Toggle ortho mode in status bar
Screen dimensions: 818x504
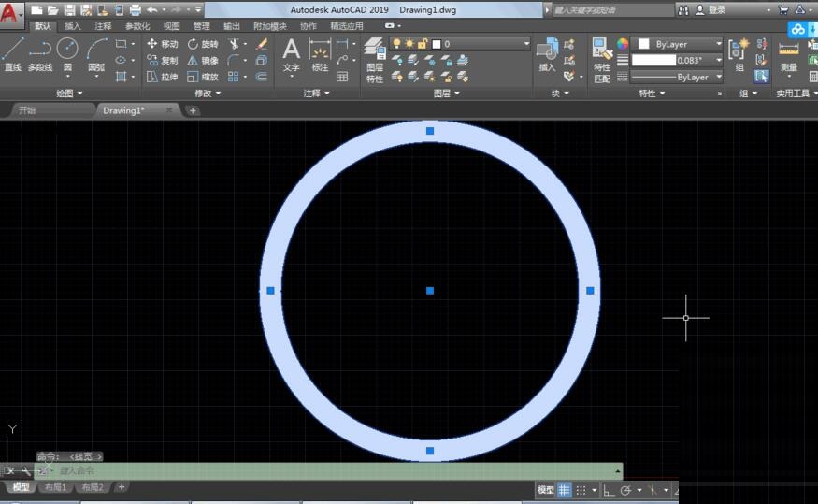pos(609,490)
